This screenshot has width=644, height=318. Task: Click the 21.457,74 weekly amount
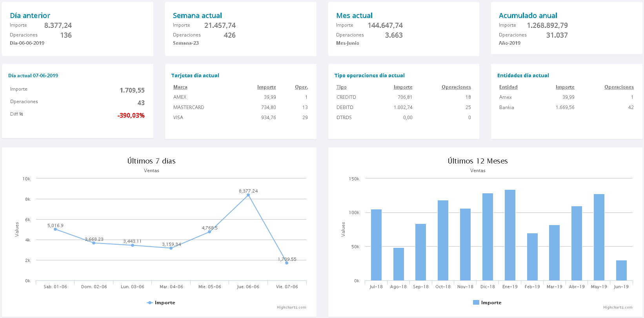(x=220, y=25)
